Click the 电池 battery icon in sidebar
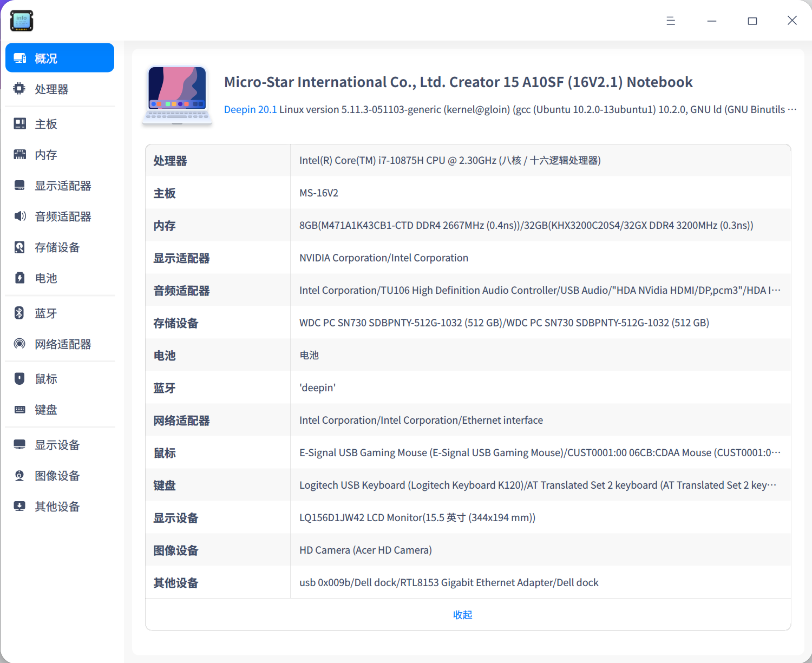The image size is (812, 663). (19, 278)
